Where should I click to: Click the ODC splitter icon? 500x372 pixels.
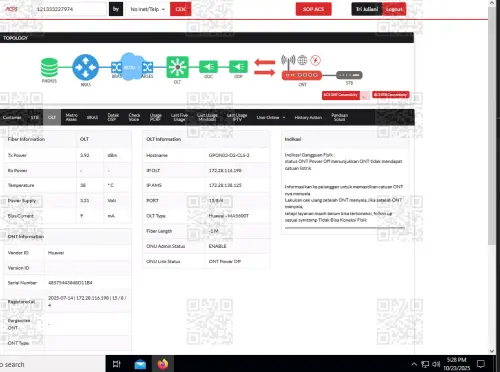[x=208, y=67]
